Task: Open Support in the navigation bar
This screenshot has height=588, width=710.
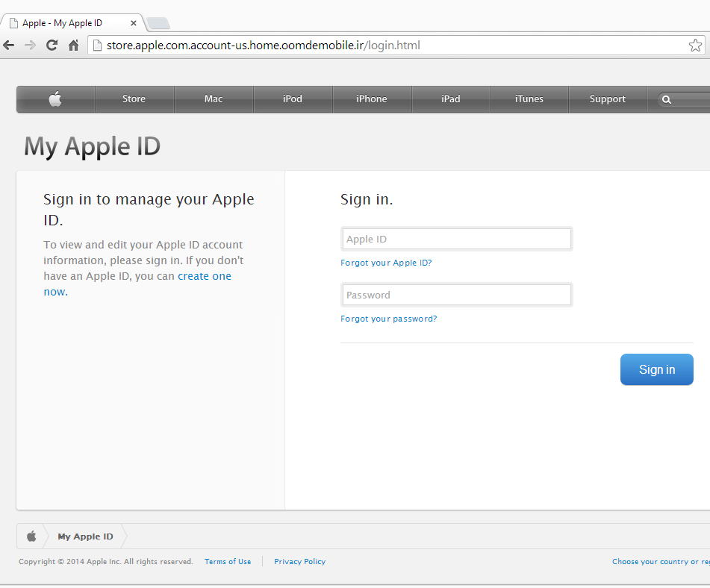Action: [x=608, y=98]
